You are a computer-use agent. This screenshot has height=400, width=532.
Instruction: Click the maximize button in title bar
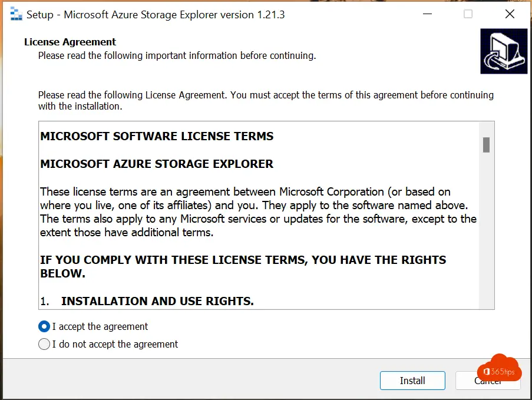pos(468,14)
